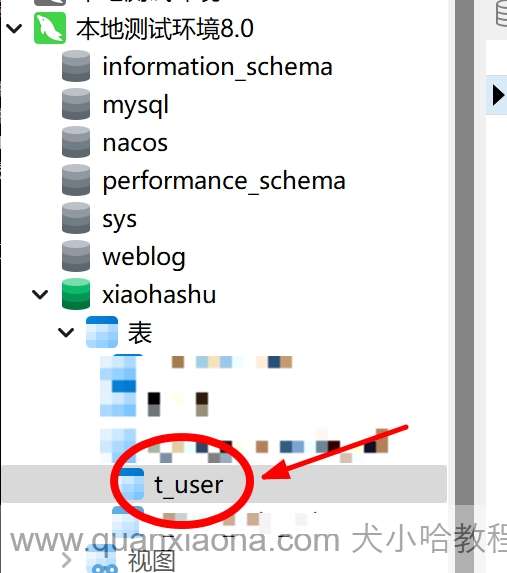
Task: Click the blue 表 tables group icon
Action: pos(102,332)
